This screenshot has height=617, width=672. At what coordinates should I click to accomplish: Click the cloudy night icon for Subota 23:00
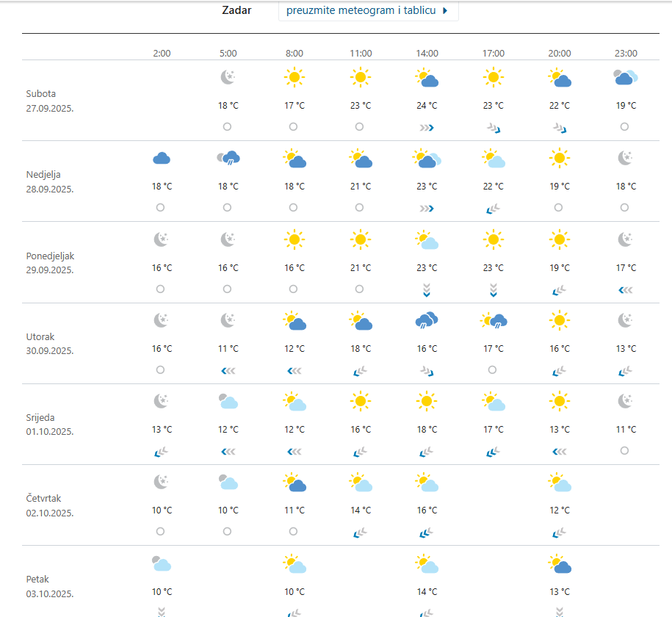[626, 77]
